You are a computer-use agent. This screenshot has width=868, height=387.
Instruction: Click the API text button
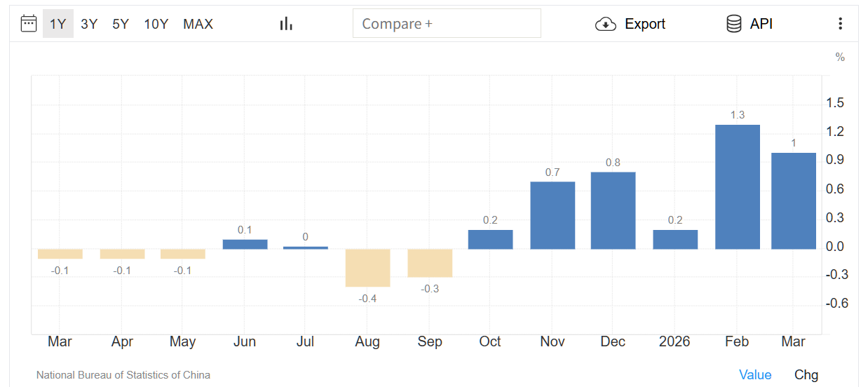coord(761,24)
